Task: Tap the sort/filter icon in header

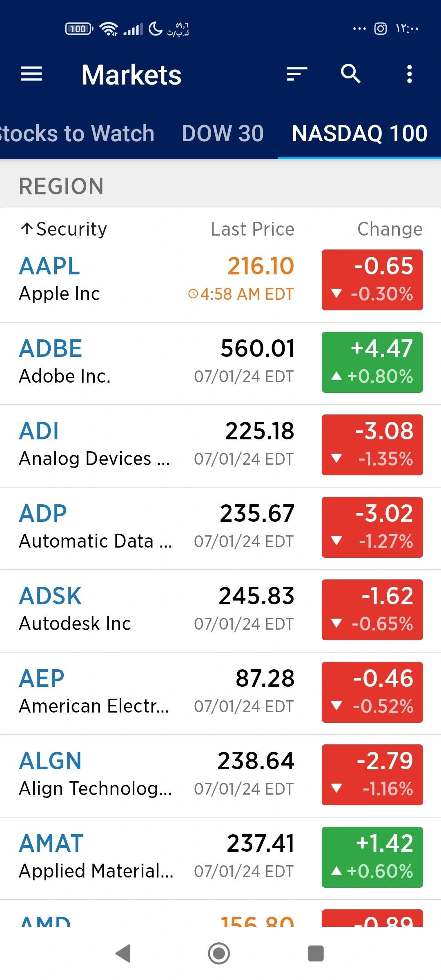Action: point(297,74)
